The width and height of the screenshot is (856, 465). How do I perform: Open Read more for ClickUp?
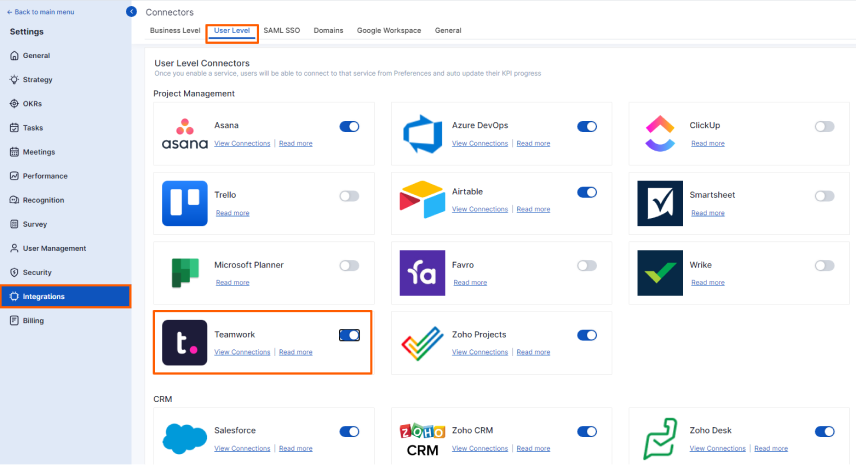click(708, 144)
